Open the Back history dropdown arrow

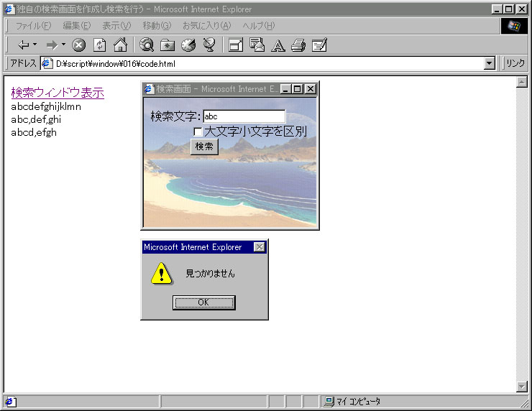[35, 45]
